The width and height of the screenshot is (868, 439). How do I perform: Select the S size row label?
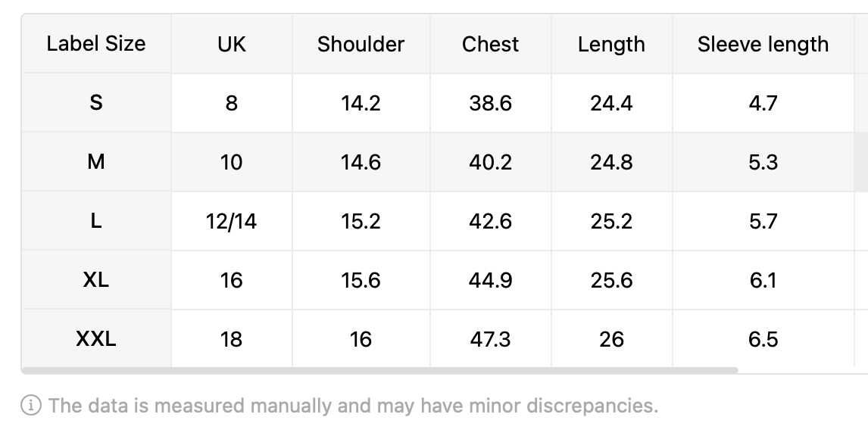tap(96, 103)
